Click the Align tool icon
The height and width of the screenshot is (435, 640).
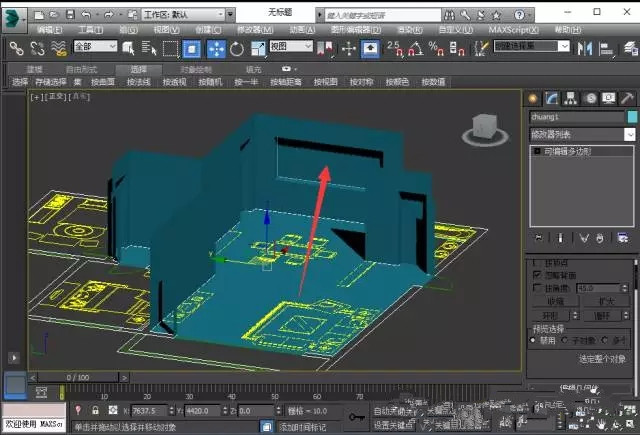(607, 49)
